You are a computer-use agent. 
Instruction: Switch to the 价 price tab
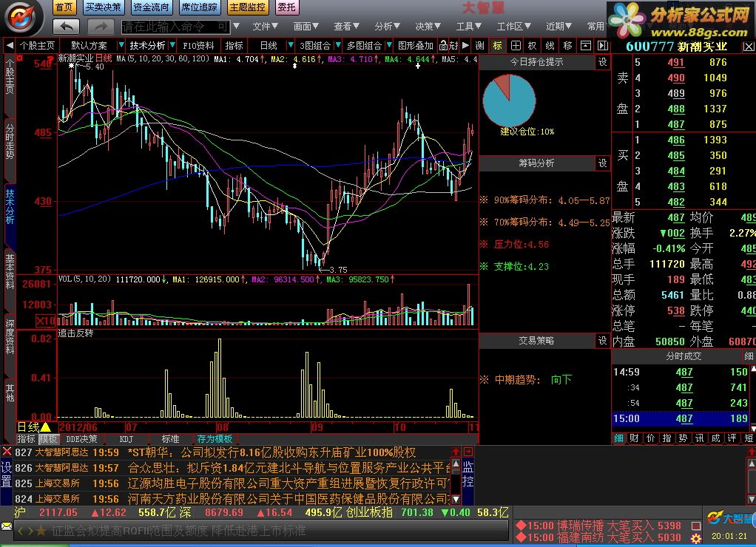tap(651, 438)
